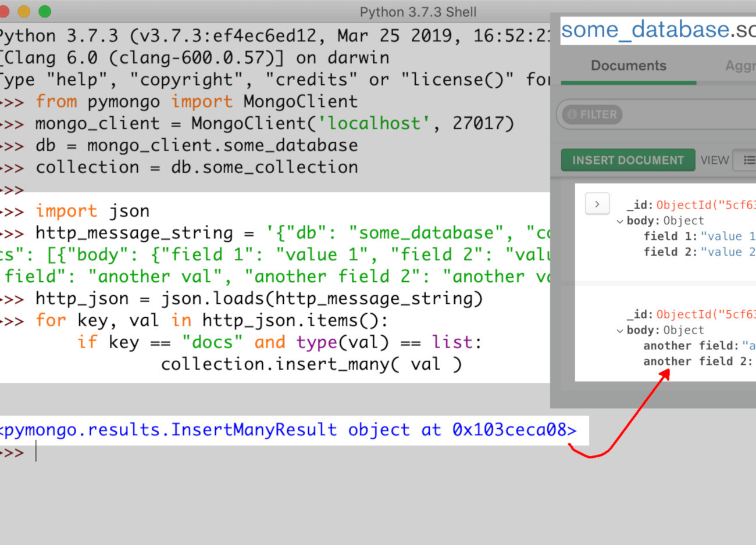The height and width of the screenshot is (545, 756).
Task: Click the chevron button on the first document
Action: click(x=597, y=204)
